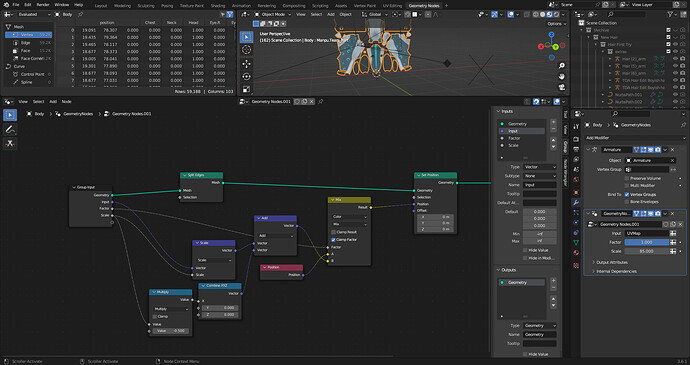The width and height of the screenshot is (690, 365).
Task: Select the Annotate tool in node editor
Action: pos(10,129)
